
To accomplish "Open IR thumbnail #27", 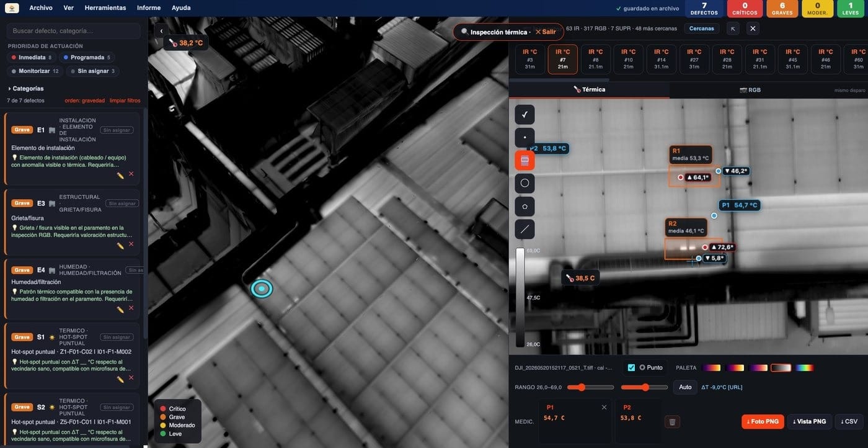I will 694,59.
